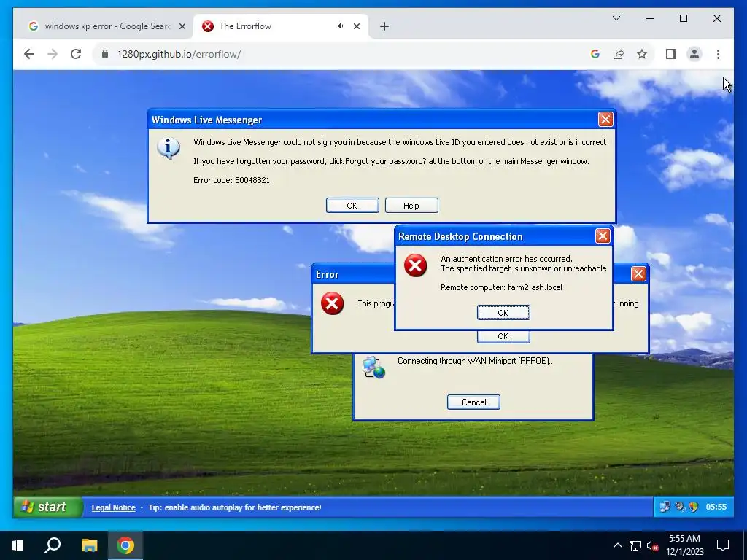
Task: Click OK in Windows Live Messenger dialog
Action: [352, 205]
